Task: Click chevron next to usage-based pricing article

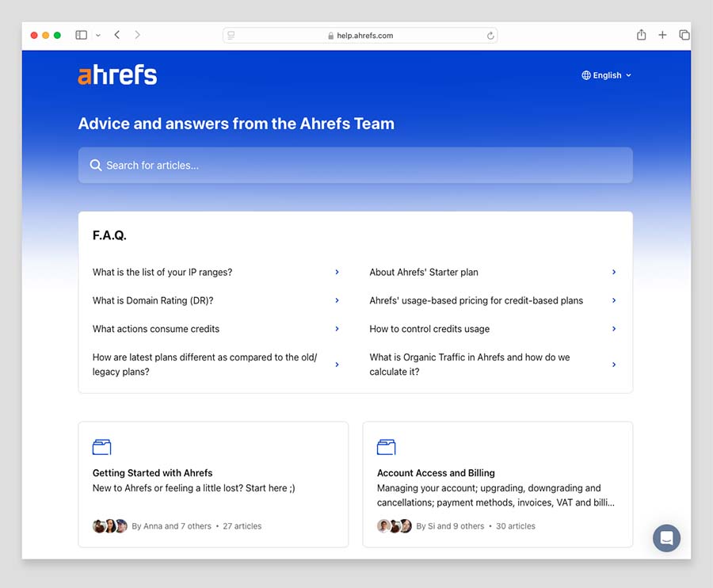Action: pyautogui.click(x=614, y=300)
